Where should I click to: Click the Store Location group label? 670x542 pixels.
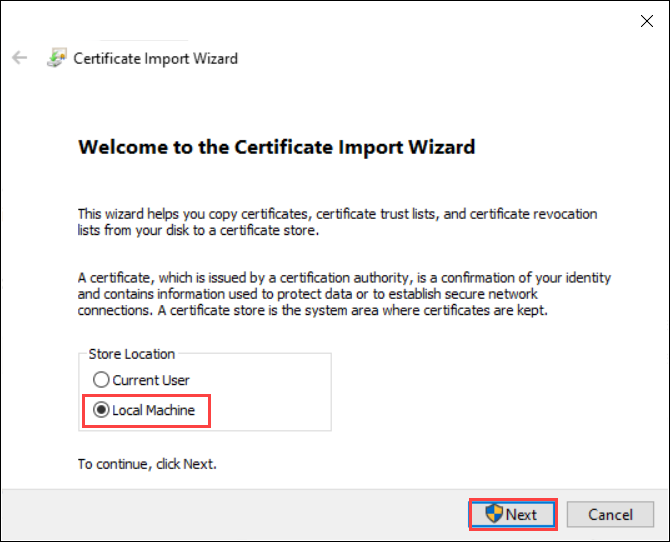[x=132, y=354]
